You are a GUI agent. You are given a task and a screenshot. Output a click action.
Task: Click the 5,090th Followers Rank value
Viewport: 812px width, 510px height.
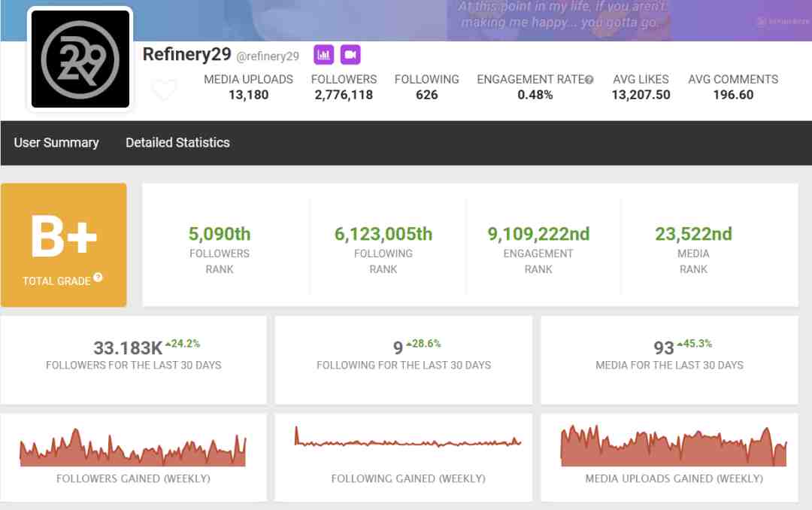220,234
